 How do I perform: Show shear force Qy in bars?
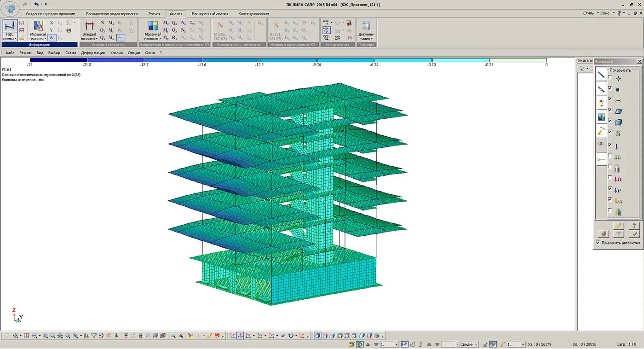point(102,30)
